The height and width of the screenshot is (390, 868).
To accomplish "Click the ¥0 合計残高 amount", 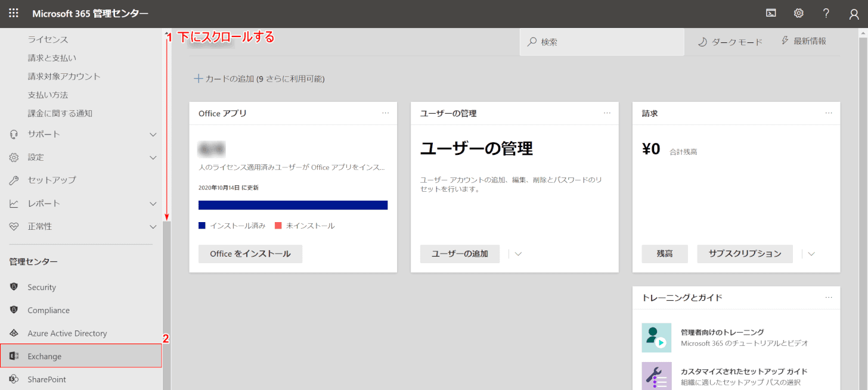I will tap(651, 149).
